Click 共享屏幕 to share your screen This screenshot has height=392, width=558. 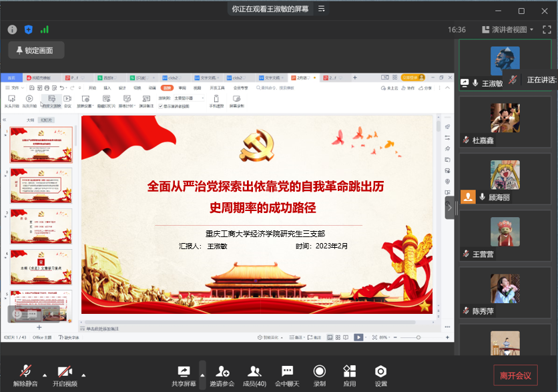click(x=184, y=375)
